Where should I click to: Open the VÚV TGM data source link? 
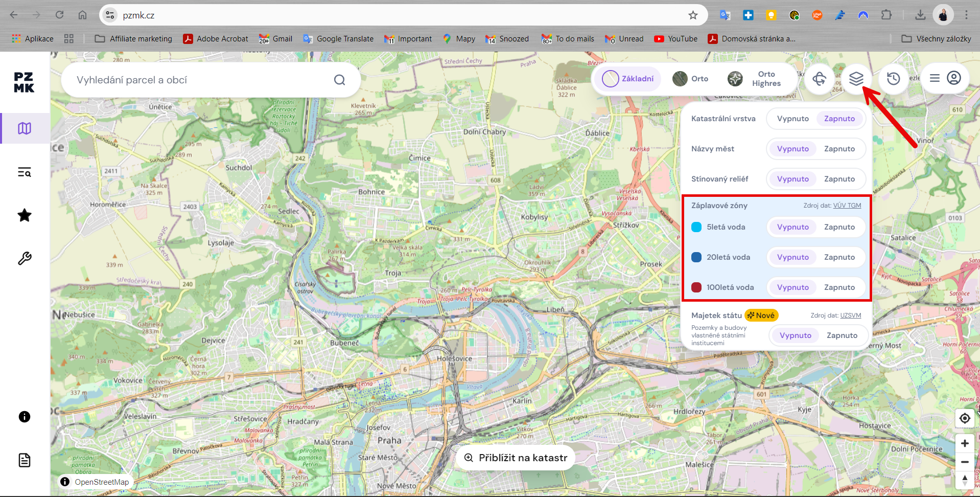(x=847, y=206)
